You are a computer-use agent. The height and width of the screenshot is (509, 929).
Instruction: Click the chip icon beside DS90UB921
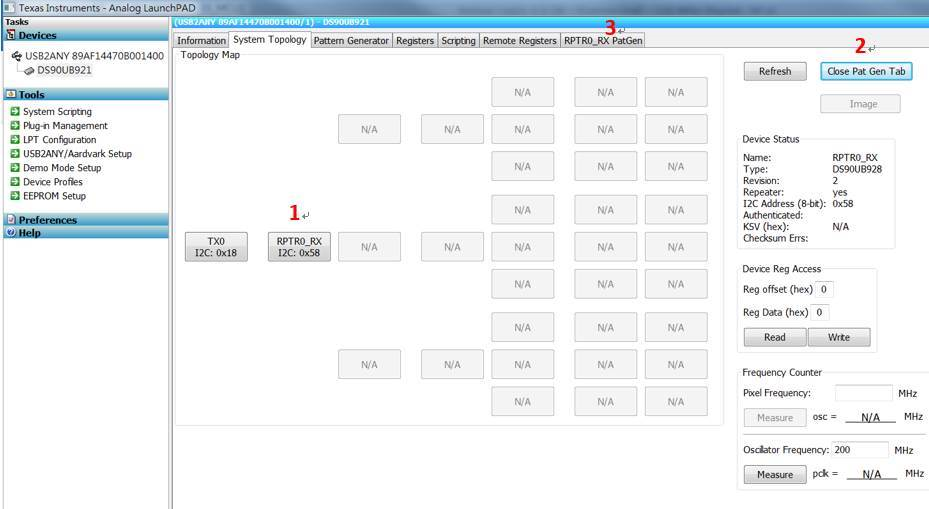tap(29, 71)
